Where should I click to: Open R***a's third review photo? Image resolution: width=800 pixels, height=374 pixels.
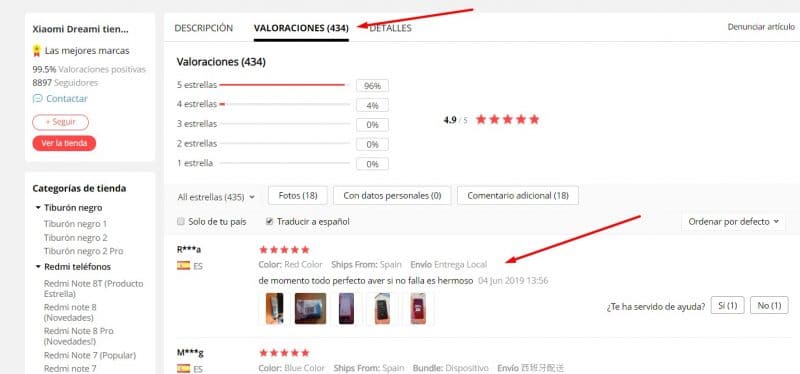[346, 309]
